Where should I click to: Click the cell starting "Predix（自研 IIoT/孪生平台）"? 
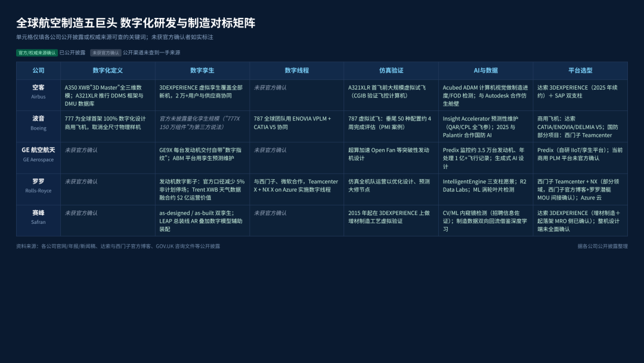580,158
